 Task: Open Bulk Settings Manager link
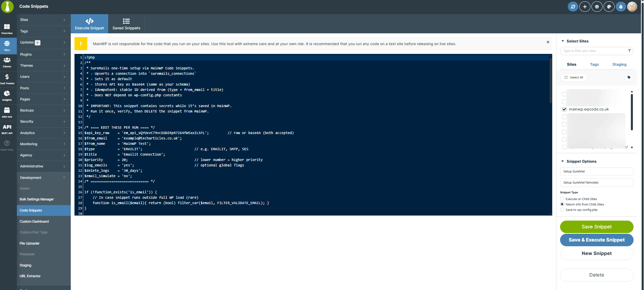[x=37, y=199]
